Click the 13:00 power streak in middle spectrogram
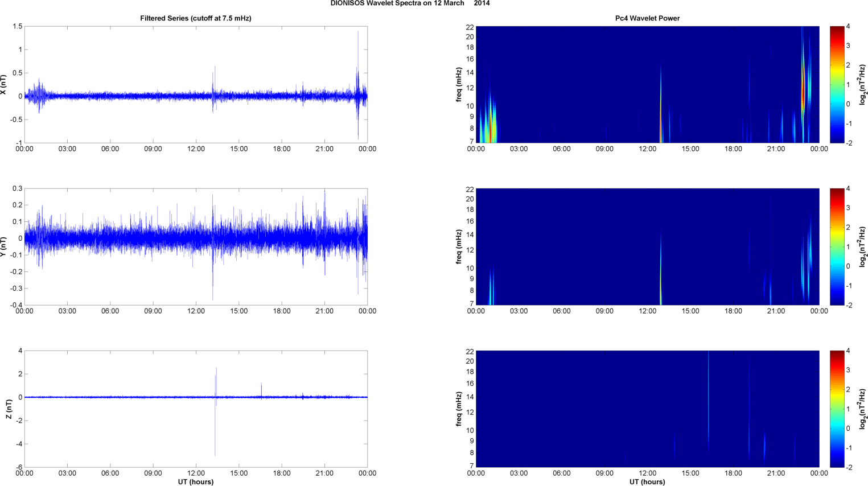Viewport: 868px width, 486px height. pos(661,273)
